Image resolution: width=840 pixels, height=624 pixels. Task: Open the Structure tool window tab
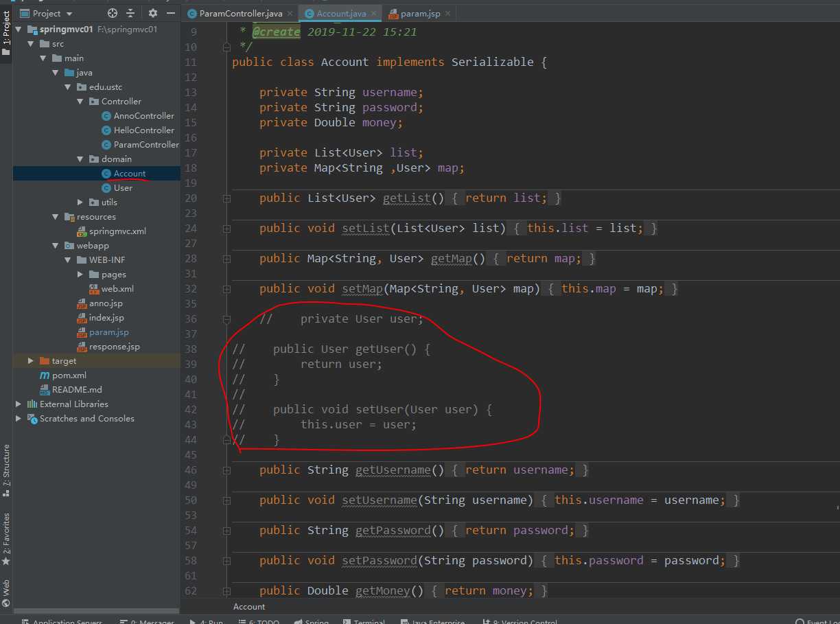pos(6,470)
